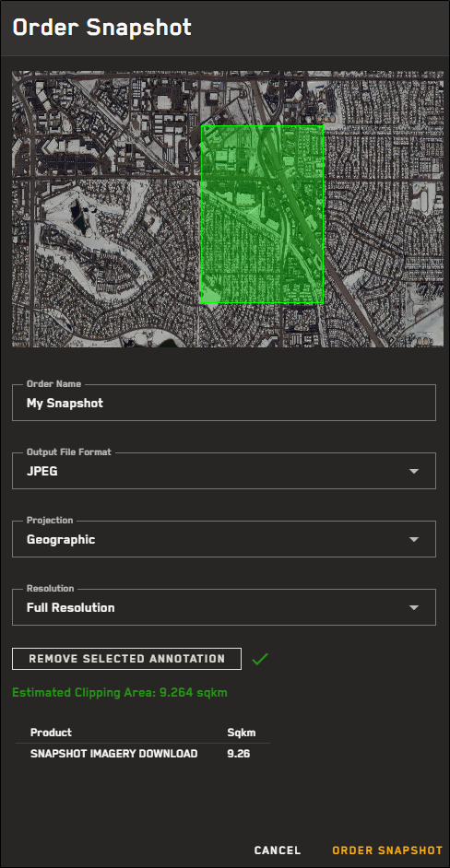Click Remove Selected Annotation button
This screenshot has width=450, height=868.
(127, 659)
